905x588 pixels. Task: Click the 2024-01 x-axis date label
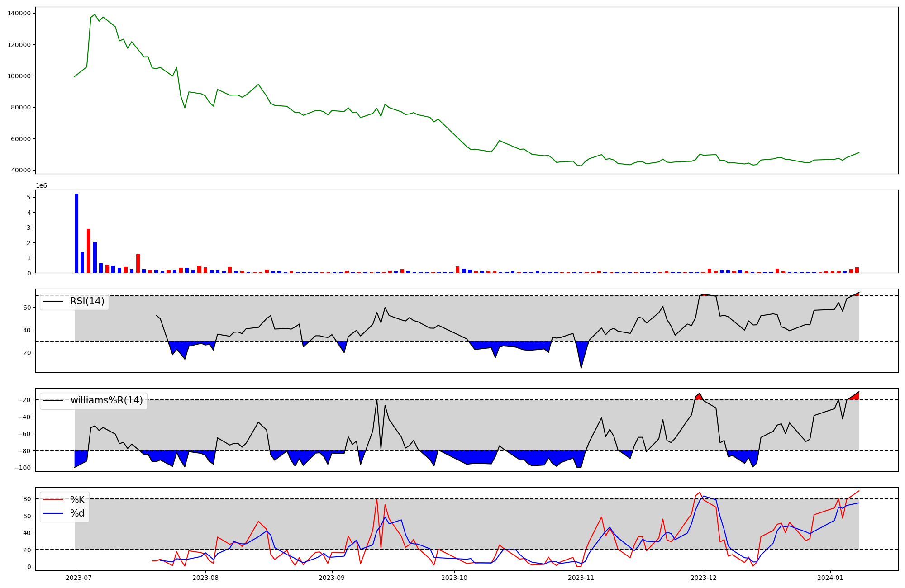click(x=830, y=578)
